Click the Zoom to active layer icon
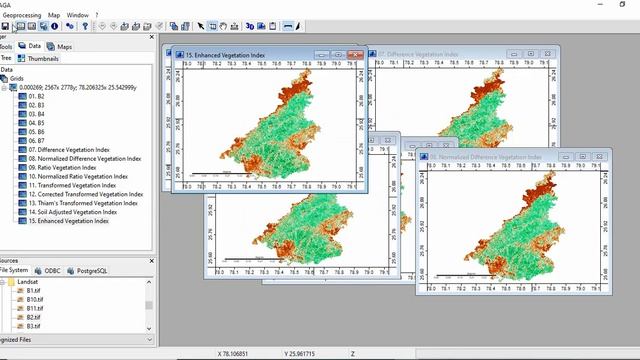 click(x=136, y=26)
